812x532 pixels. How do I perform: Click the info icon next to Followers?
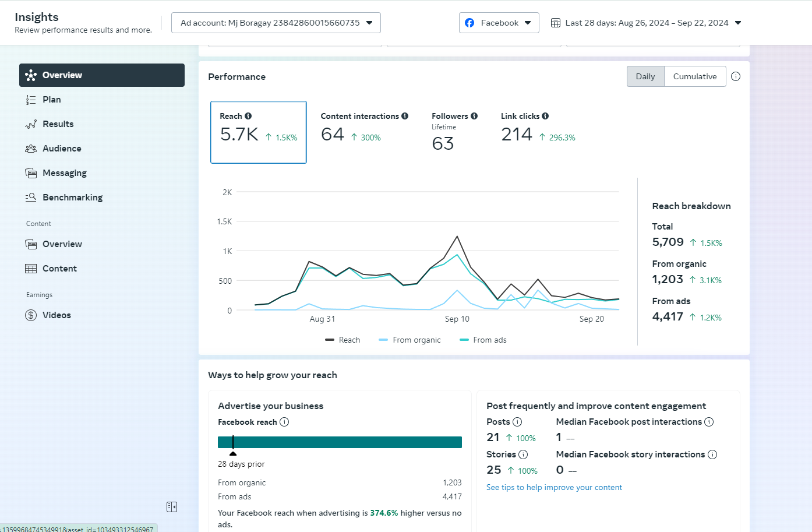coord(474,116)
